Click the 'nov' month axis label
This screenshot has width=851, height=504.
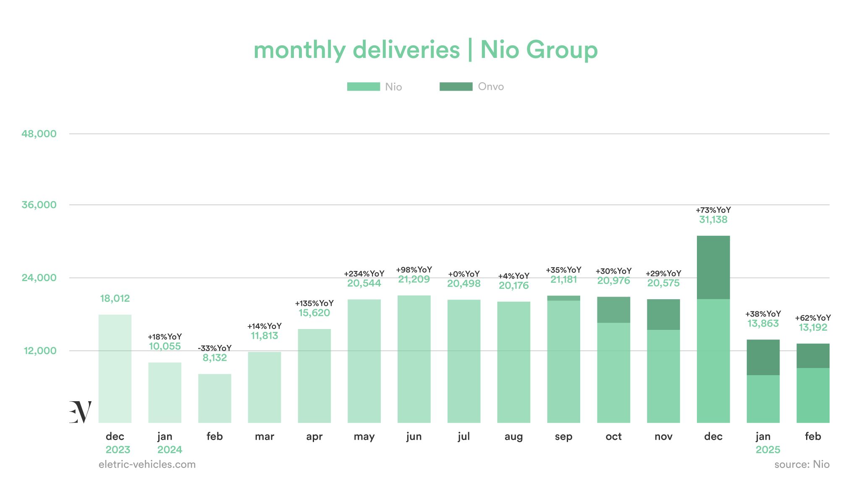663,436
